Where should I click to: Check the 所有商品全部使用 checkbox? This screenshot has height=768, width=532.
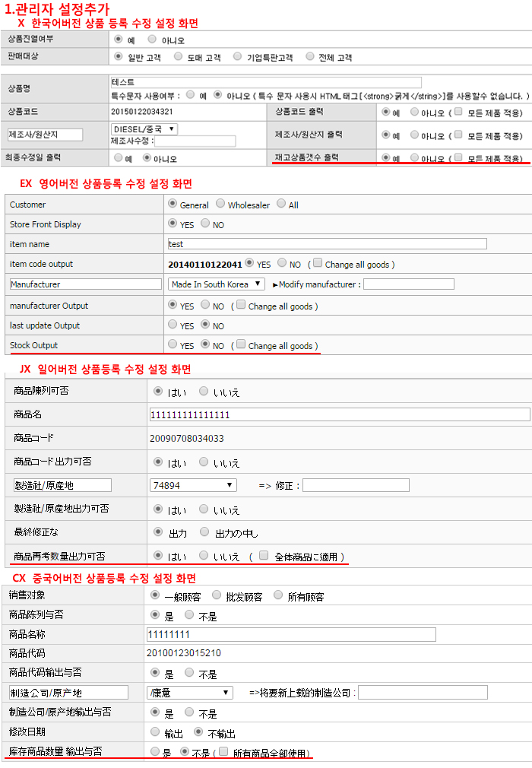click(223, 752)
